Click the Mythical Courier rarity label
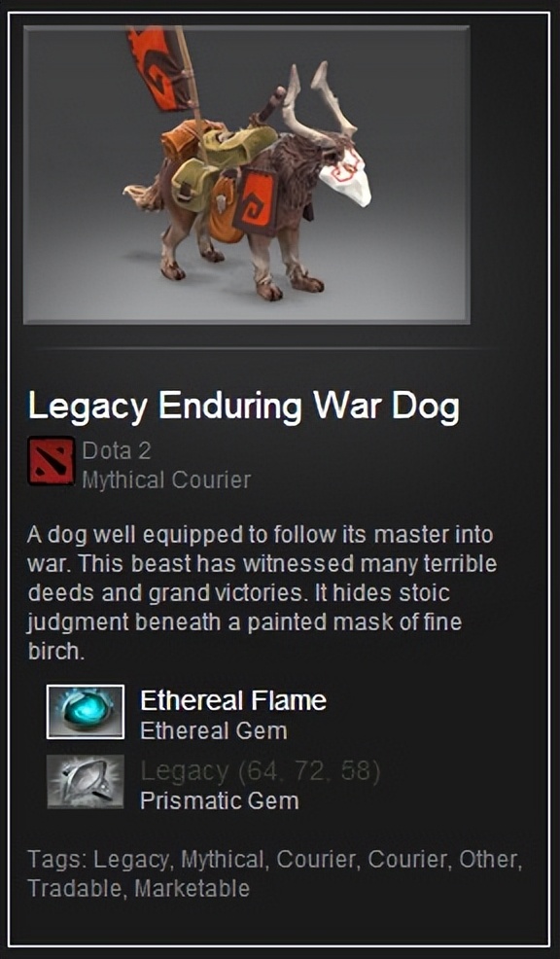Viewport: 560px width, 959px height. pos(166,480)
